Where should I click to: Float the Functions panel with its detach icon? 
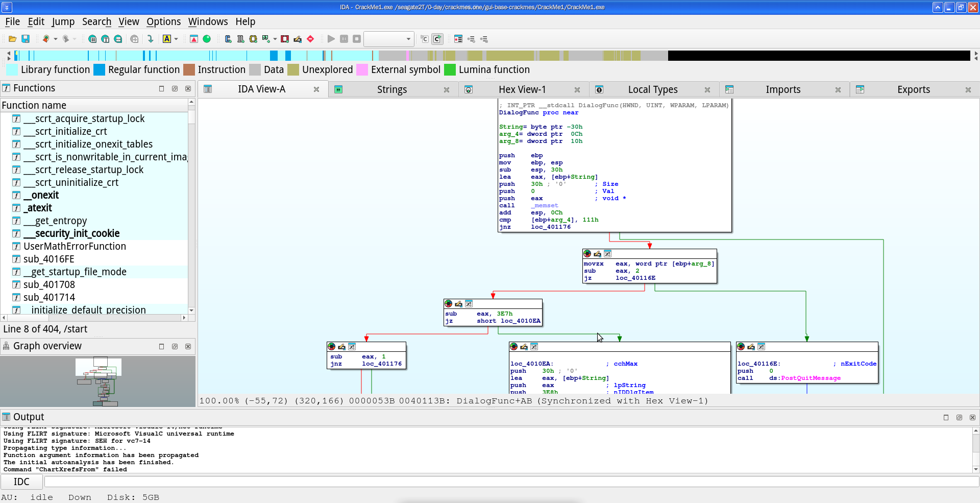[175, 88]
